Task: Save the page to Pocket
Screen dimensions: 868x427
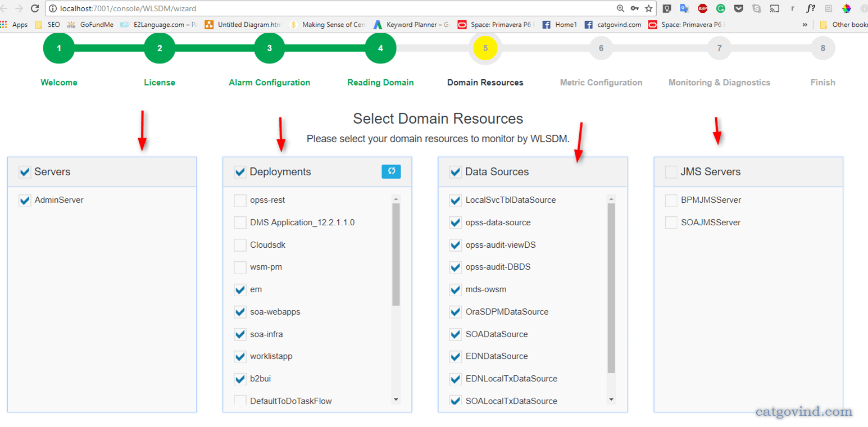Action: coord(737,8)
